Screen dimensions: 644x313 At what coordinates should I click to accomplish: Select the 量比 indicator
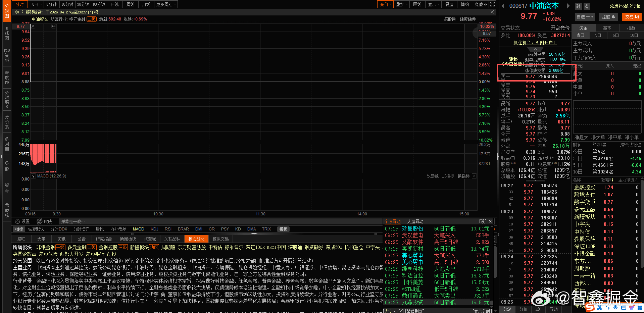[100, 229]
